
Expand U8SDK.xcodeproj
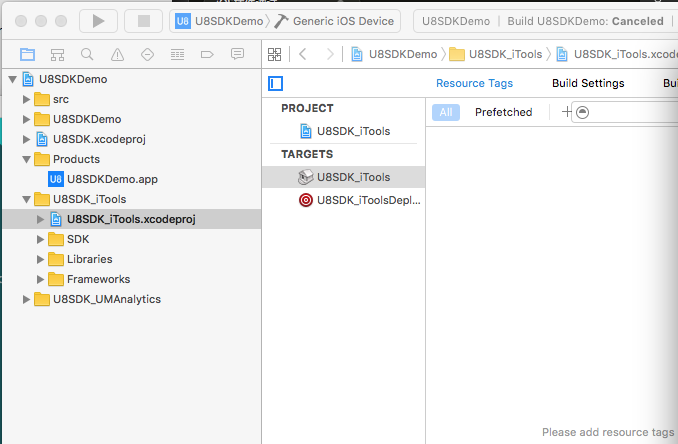26,139
